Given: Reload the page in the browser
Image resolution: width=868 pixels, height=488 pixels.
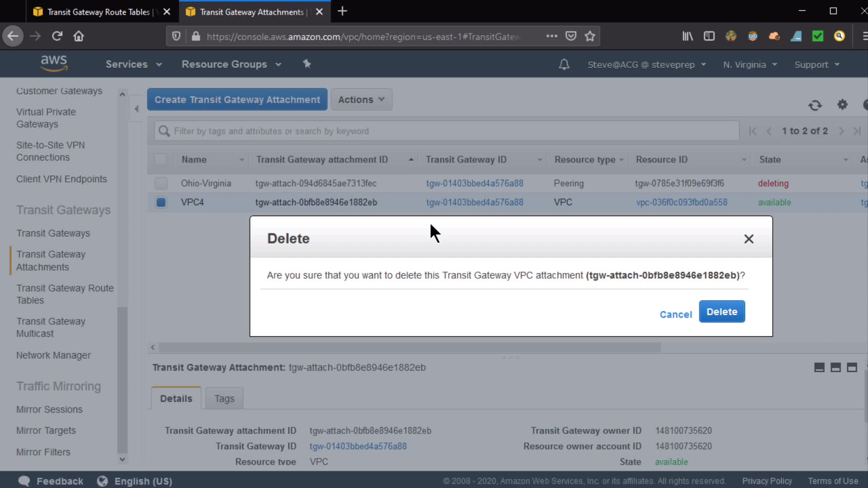Looking at the screenshot, I should [57, 36].
